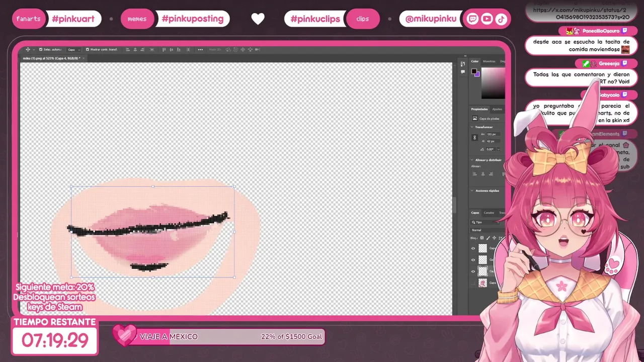The image size is (644, 362).
Task: Lock position cross-arrows icon
Action: (494, 238)
